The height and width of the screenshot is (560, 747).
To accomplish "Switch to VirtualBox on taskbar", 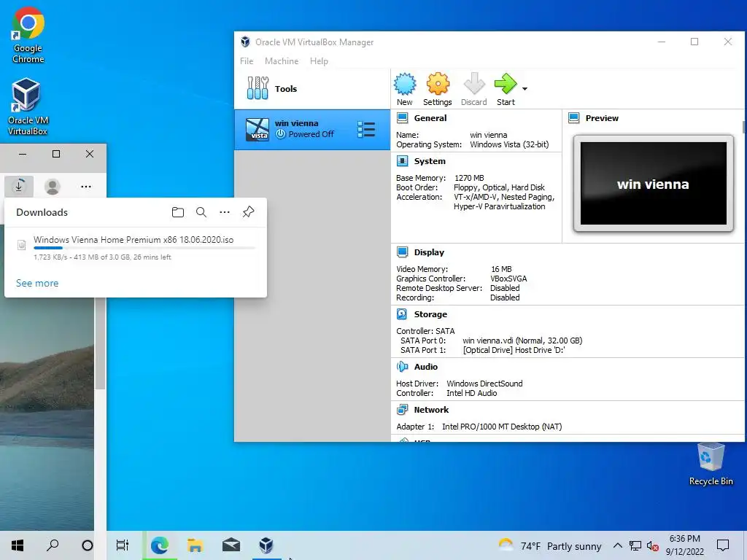I will point(266,545).
